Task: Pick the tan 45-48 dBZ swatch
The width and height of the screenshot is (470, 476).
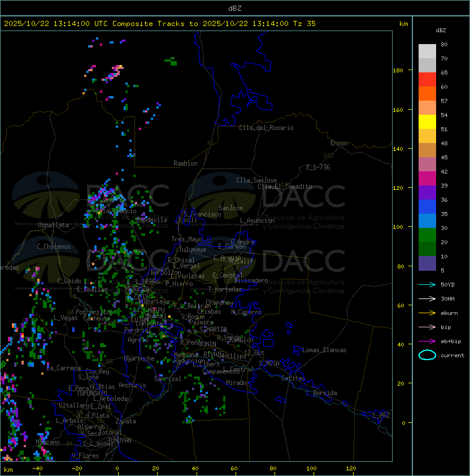Action: tap(427, 150)
